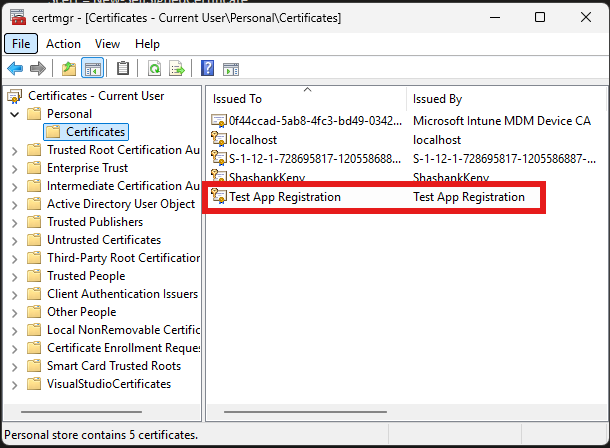The height and width of the screenshot is (448, 610).
Task: Expand Certificate Enrollment Requests node
Action: coord(15,349)
